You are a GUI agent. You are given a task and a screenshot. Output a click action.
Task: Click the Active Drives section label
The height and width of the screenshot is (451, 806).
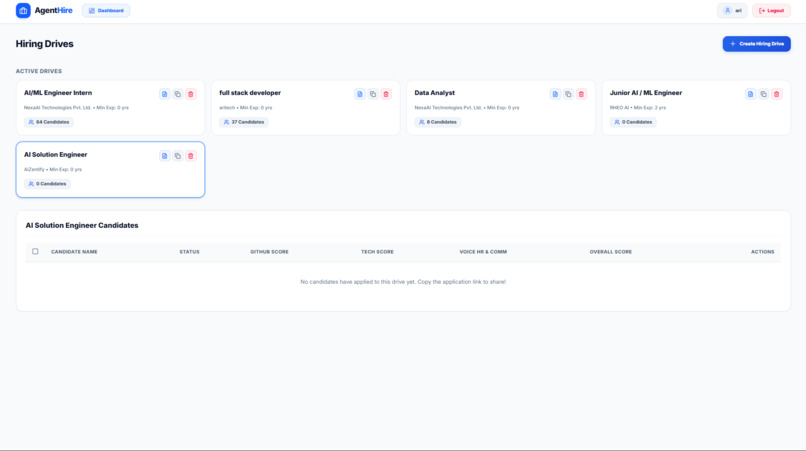pos(39,71)
